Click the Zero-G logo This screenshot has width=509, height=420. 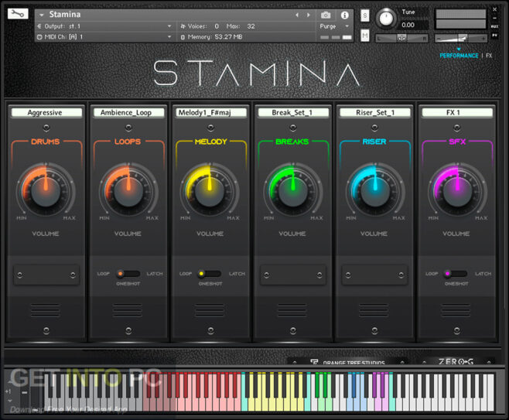click(x=456, y=361)
